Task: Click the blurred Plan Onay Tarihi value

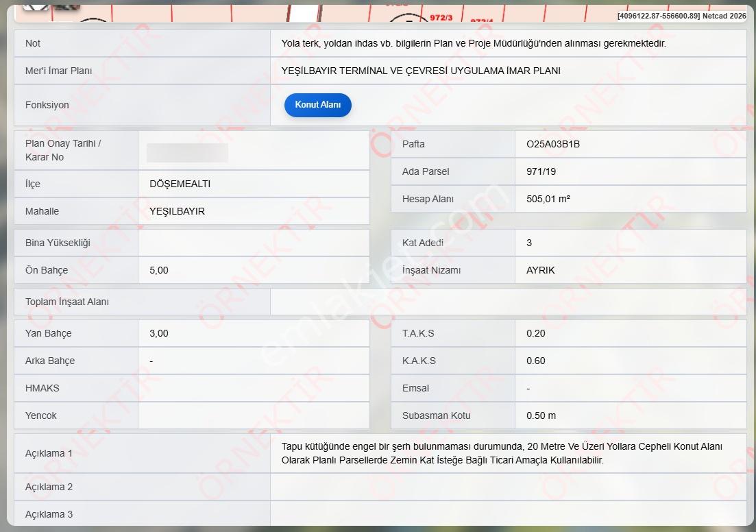Action: (x=188, y=153)
